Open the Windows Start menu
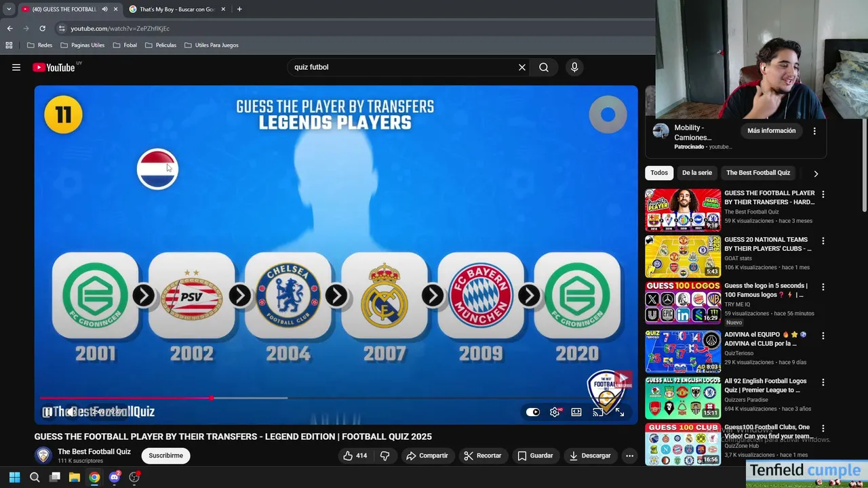The height and width of the screenshot is (488, 868). click(14, 477)
